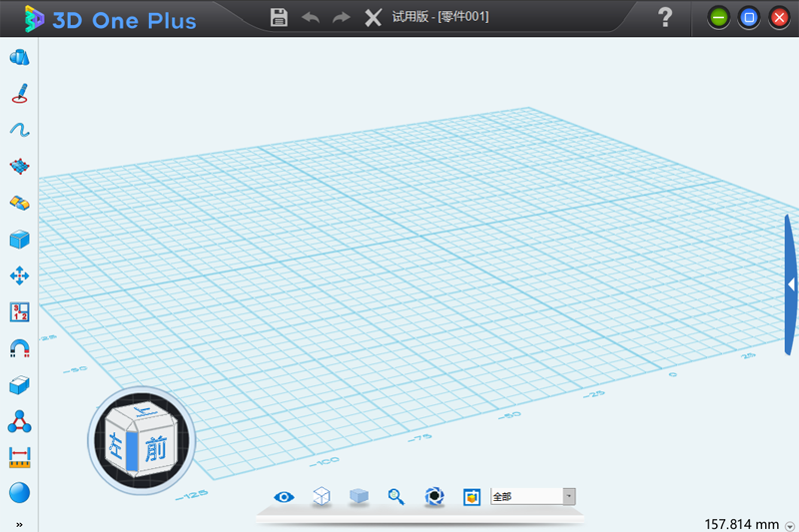Screen dimensions: 799x532
Task: Click the undo arrow button
Action: click(311, 17)
